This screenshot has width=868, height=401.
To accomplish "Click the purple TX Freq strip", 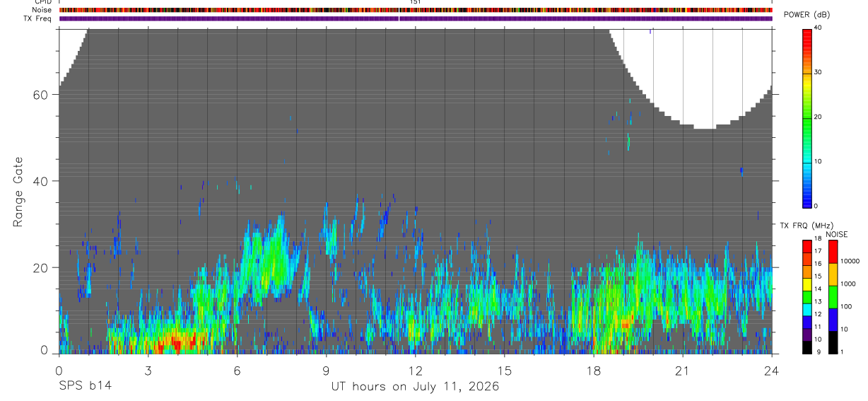I will (416, 18).
